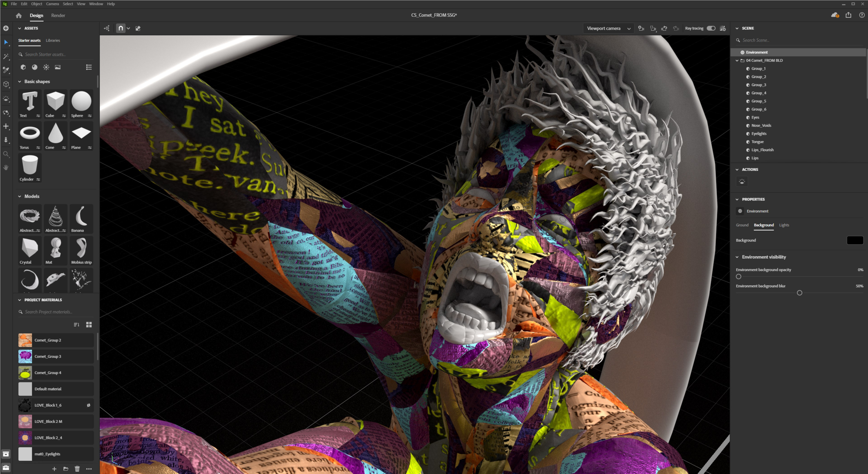The width and height of the screenshot is (868, 474).
Task: Collapse the Basic shapes section
Action: (x=19, y=82)
